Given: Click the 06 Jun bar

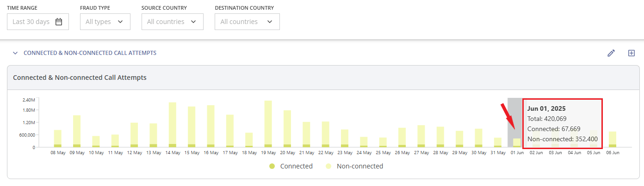Looking at the screenshot, I should pos(613,139).
